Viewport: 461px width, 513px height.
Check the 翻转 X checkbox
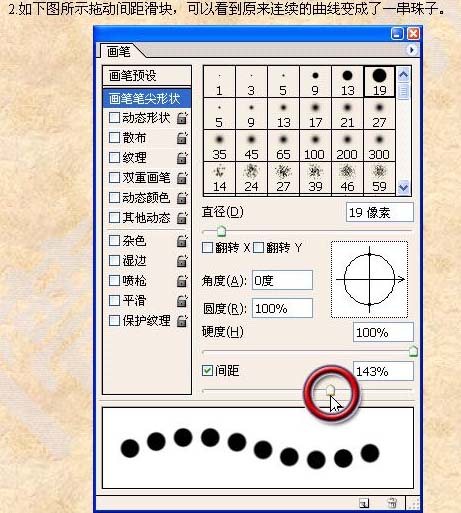tap(207, 248)
